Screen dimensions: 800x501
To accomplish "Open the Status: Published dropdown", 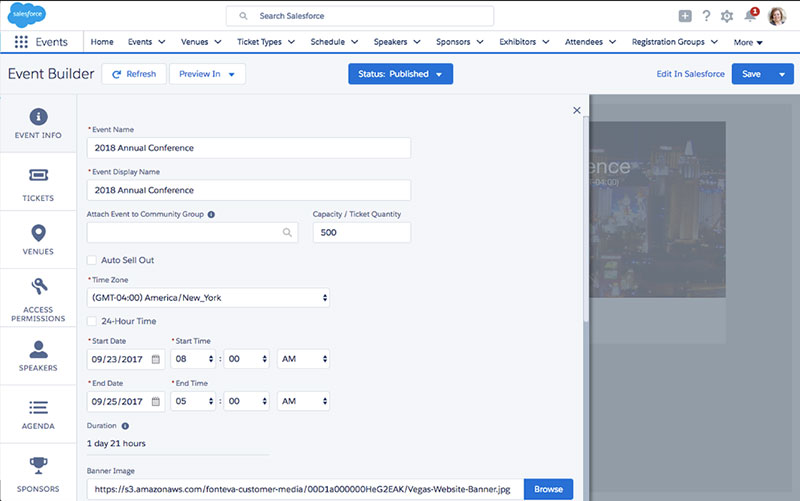I will (401, 74).
